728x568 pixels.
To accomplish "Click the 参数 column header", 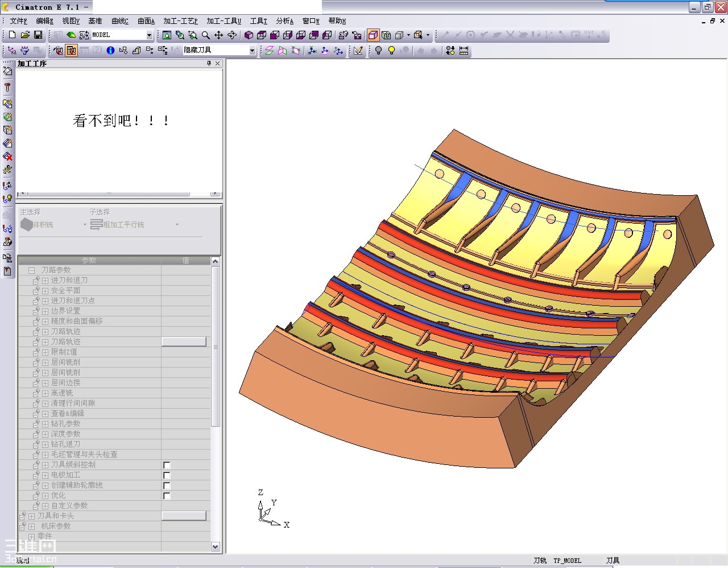I will [89, 261].
